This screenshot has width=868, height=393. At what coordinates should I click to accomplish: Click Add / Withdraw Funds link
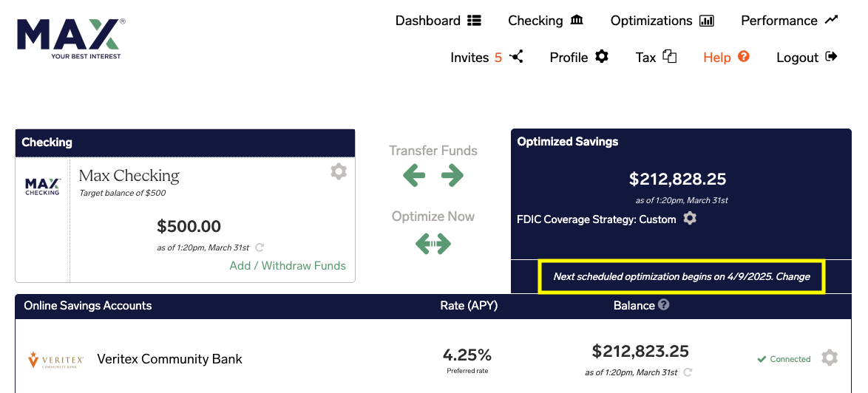288,266
